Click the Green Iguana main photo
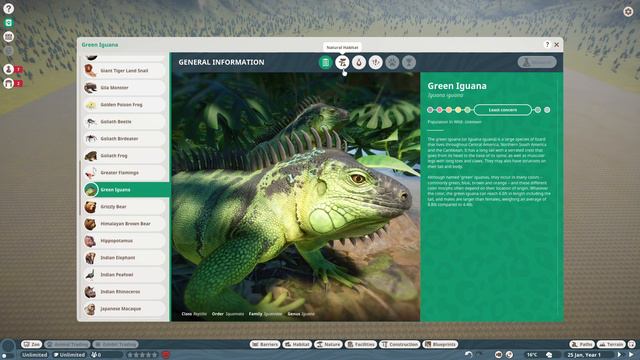 [296, 197]
